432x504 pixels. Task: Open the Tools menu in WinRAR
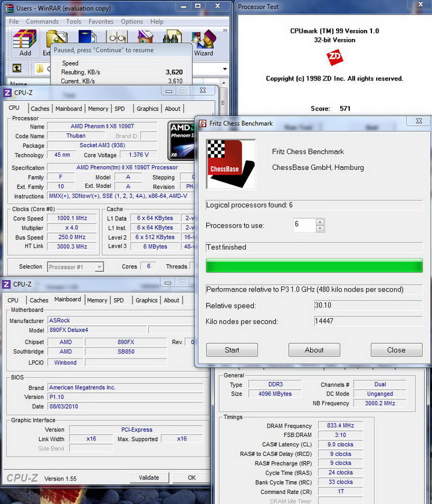pyautogui.click(x=74, y=22)
